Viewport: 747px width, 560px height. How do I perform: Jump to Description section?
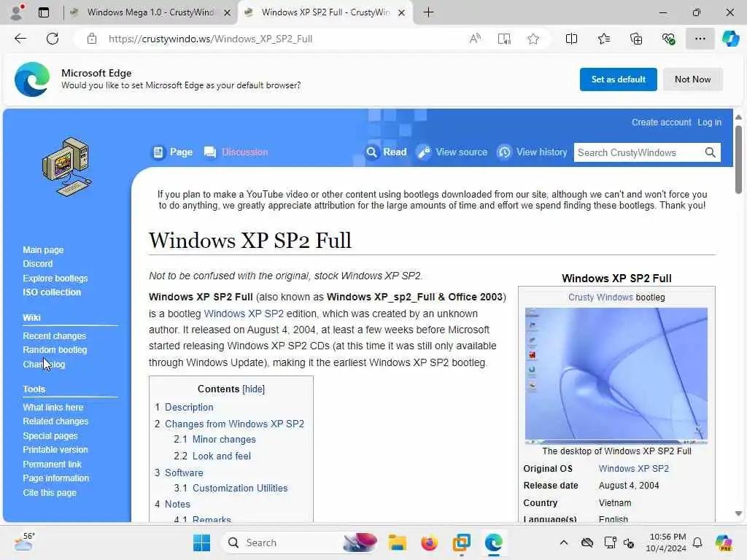point(189,407)
